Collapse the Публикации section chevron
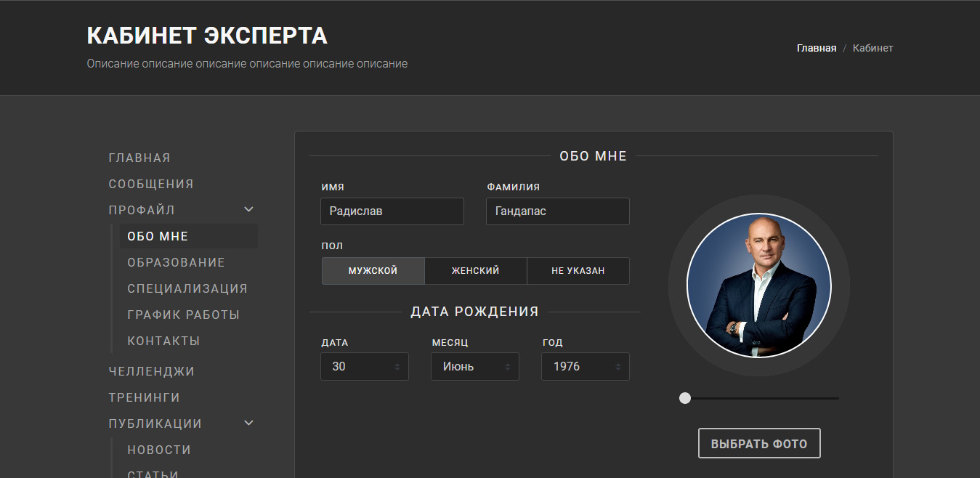980x478 pixels. (248, 424)
